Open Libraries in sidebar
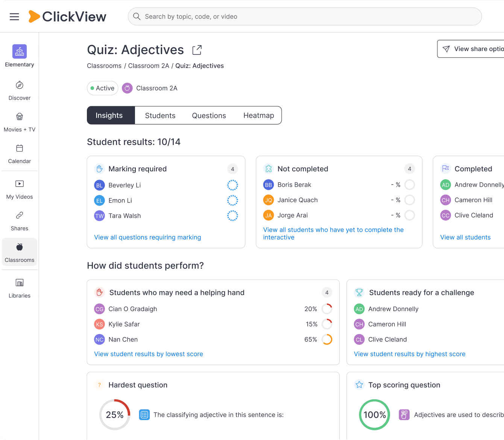Screen dimensions: 504x440 coord(20,288)
